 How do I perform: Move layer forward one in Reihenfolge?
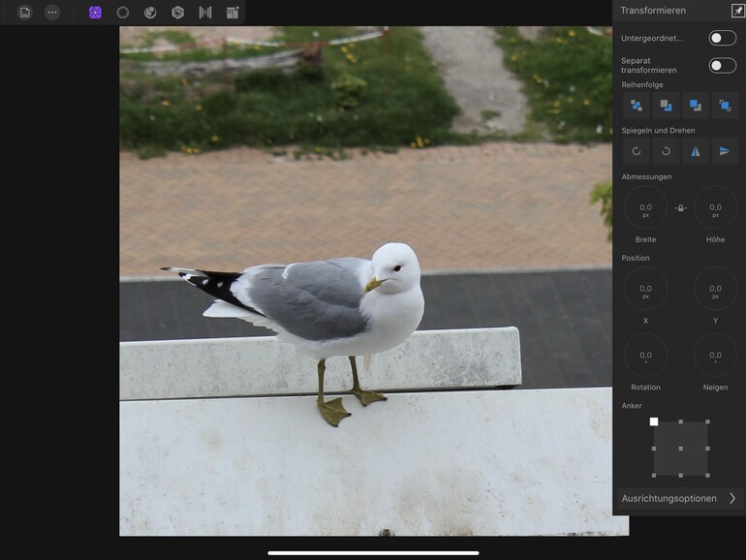tap(695, 106)
